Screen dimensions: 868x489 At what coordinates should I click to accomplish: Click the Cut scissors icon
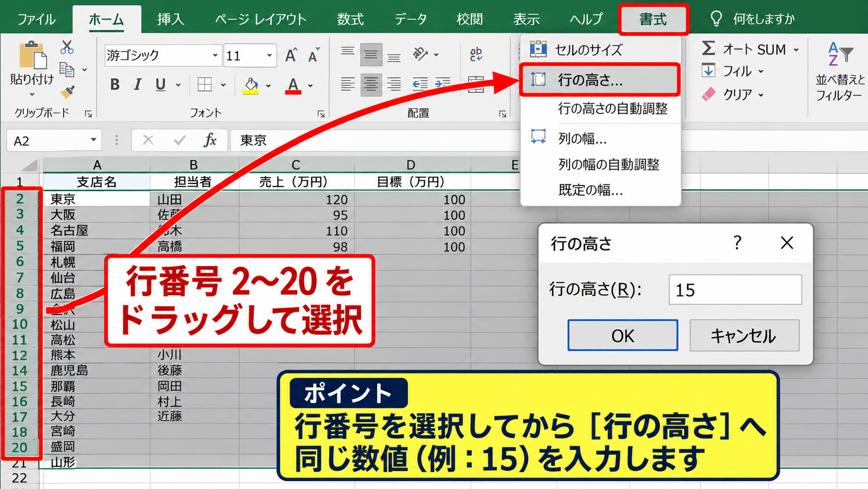pos(67,47)
